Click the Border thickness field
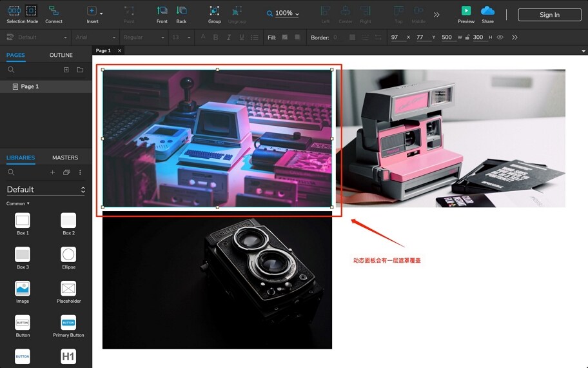The image size is (588, 368). [x=337, y=37]
